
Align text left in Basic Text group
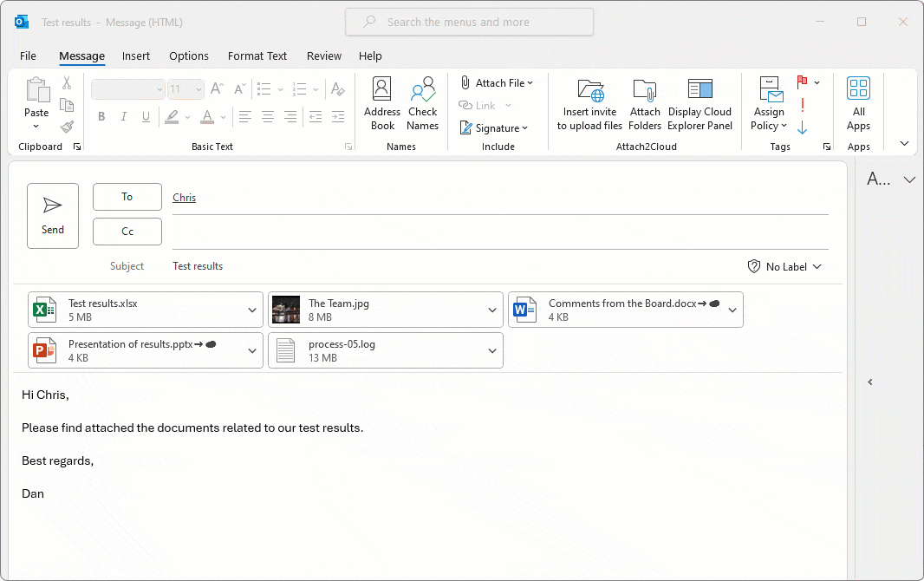[245, 117]
